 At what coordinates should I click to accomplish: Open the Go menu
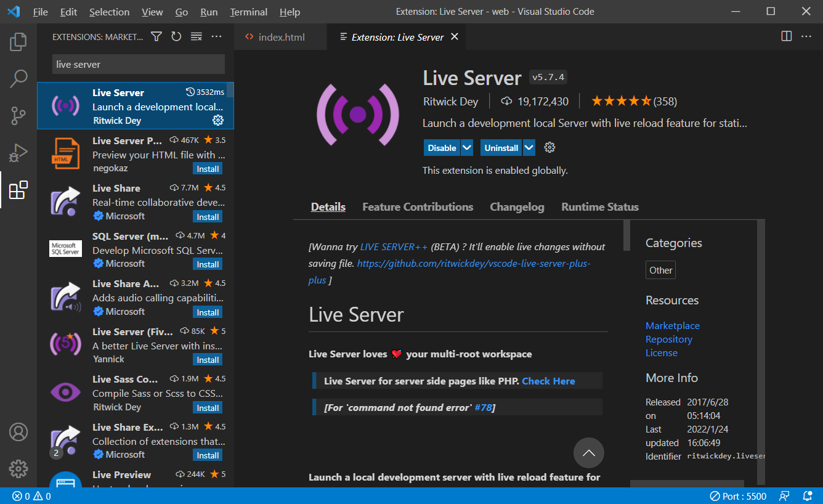(182, 12)
